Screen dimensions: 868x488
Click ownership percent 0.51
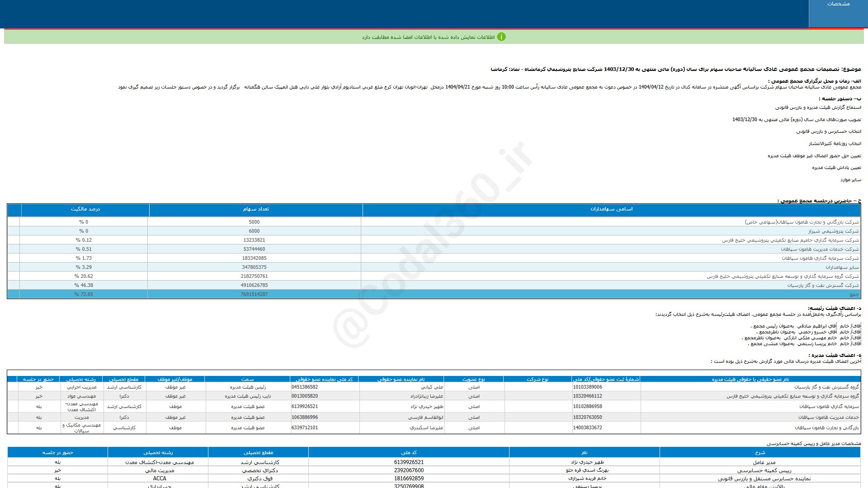pyautogui.click(x=84, y=249)
